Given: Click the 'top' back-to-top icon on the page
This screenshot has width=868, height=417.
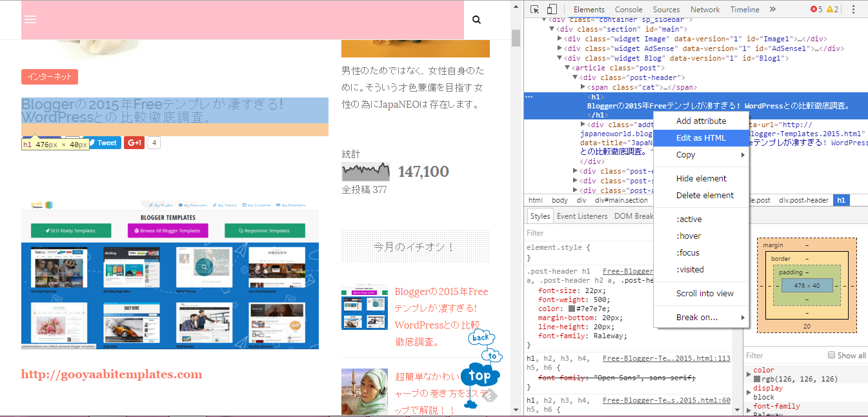Looking at the screenshot, I should [x=479, y=374].
